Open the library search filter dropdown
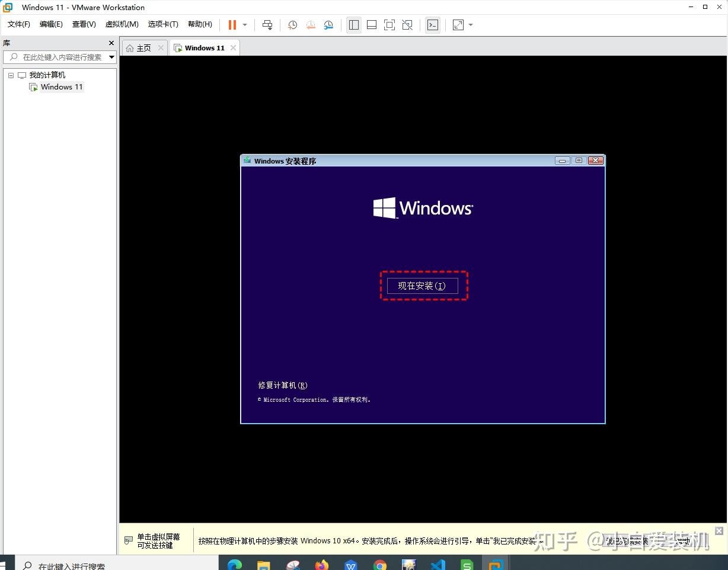This screenshot has width=728, height=570. [111, 57]
